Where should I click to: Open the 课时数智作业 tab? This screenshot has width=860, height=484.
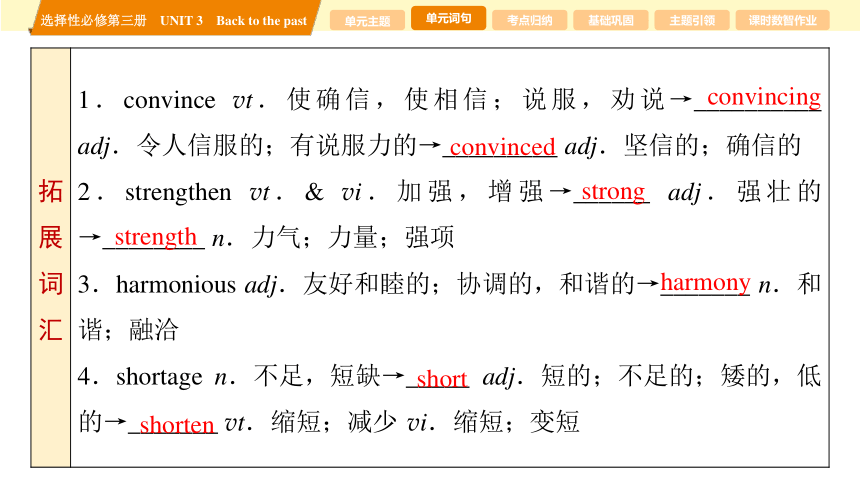pyautogui.click(x=783, y=20)
